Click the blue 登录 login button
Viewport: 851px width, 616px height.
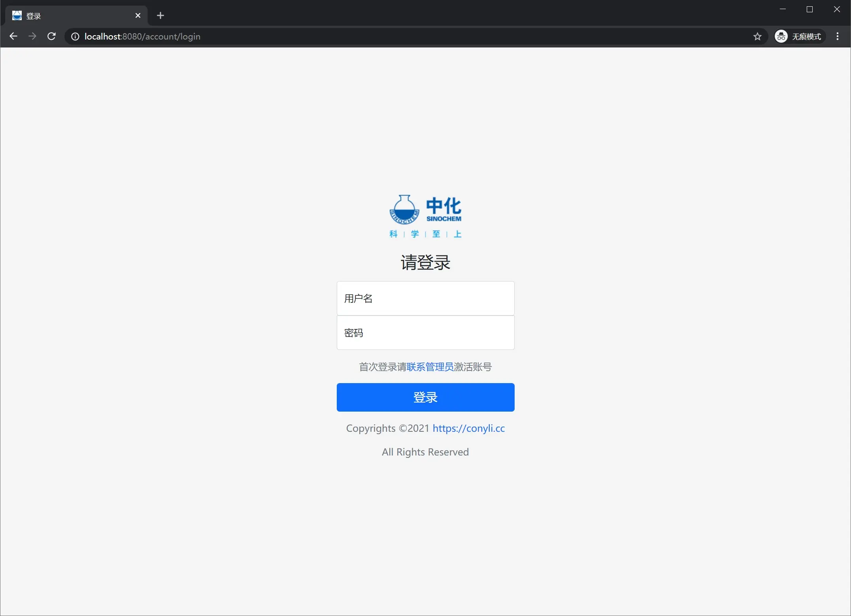[x=425, y=397]
